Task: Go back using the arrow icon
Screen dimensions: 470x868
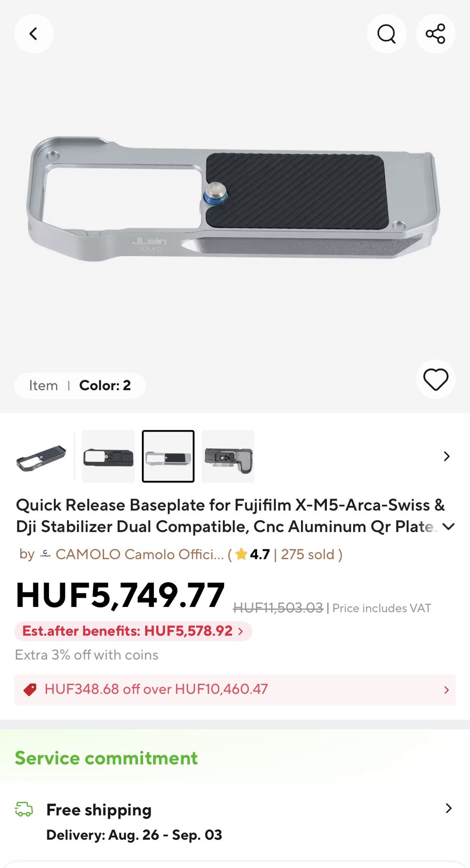Action: 34,34
